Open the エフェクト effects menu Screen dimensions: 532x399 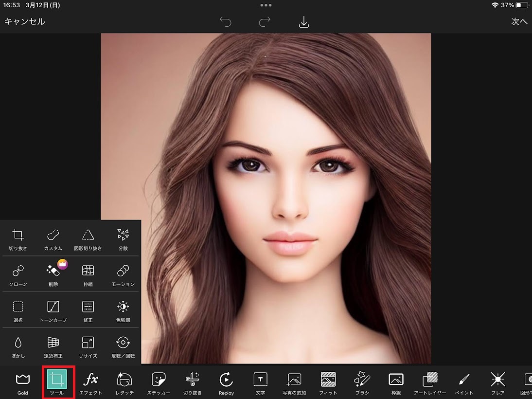(90, 382)
